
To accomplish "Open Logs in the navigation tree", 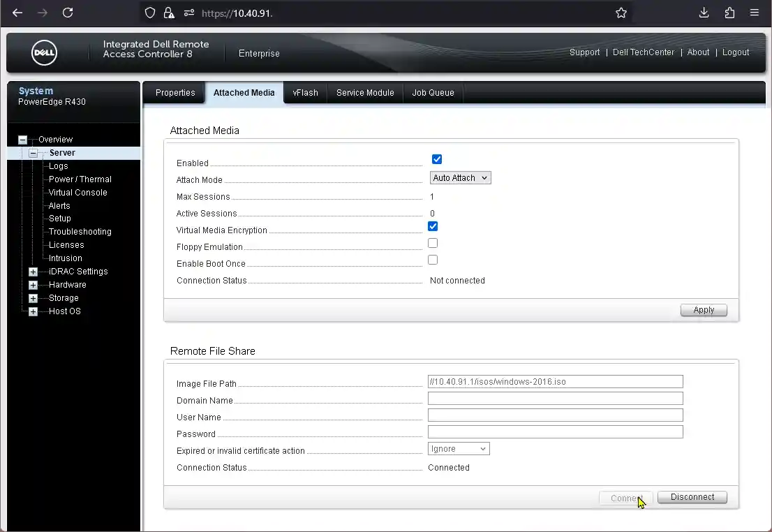I will coord(58,166).
